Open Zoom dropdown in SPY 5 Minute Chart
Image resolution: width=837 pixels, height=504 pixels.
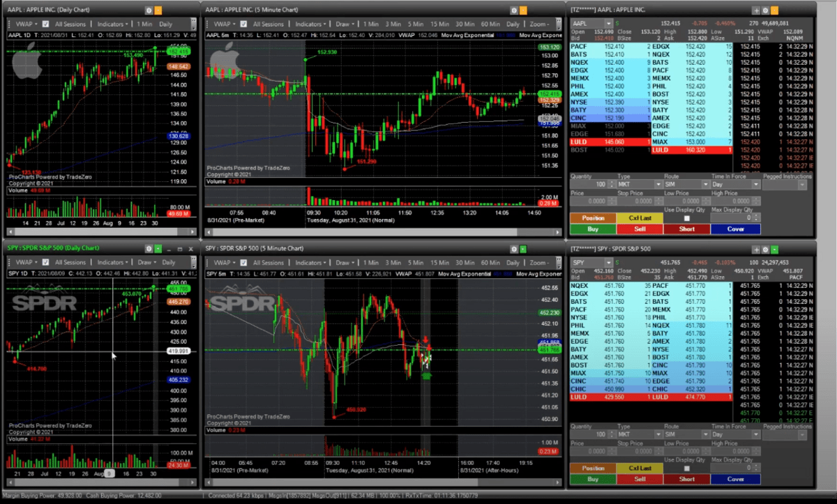[x=539, y=262]
